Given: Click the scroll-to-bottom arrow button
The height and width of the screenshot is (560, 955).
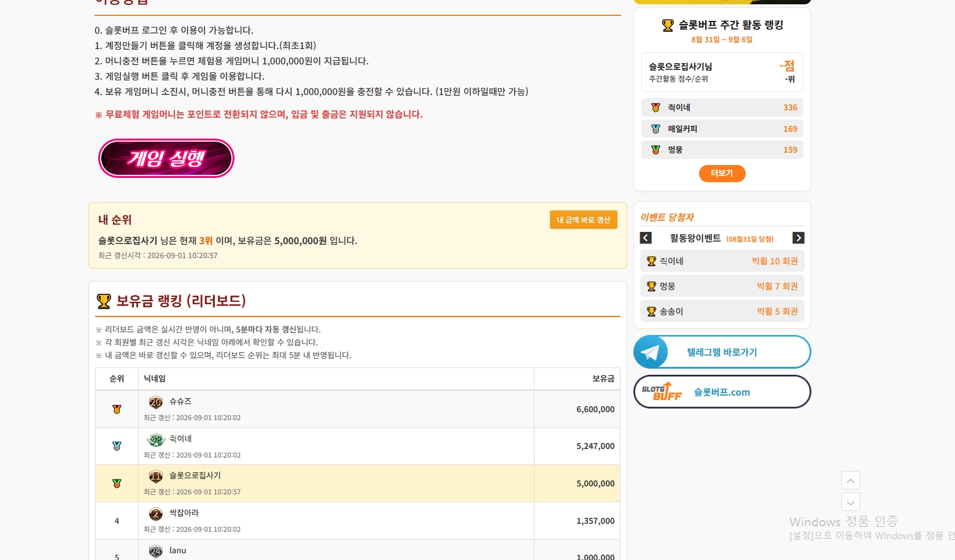Looking at the screenshot, I should coord(850,502).
